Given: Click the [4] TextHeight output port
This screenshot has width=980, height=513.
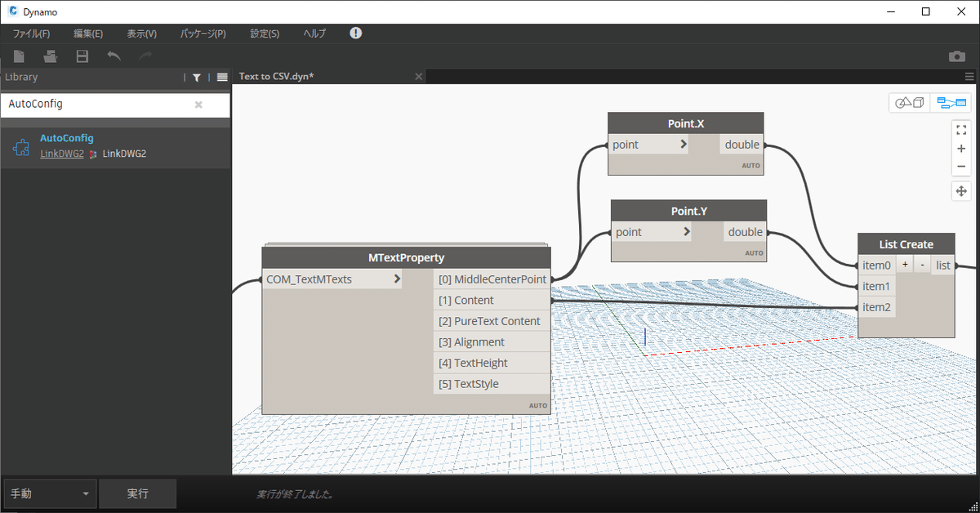Looking at the screenshot, I should pyautogui.click(x=492, y=363).
